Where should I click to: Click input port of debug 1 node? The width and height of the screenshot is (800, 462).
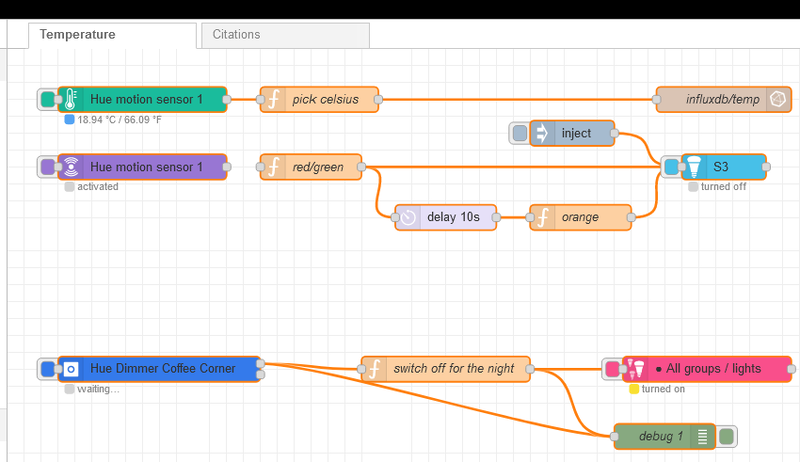click(x=614, y=437)
